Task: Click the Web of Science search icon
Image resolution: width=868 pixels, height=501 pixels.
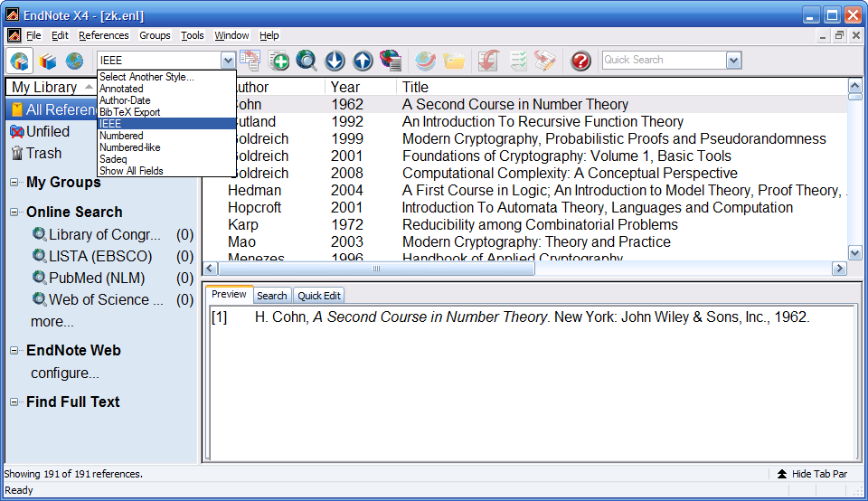Action: click(39, 299)
